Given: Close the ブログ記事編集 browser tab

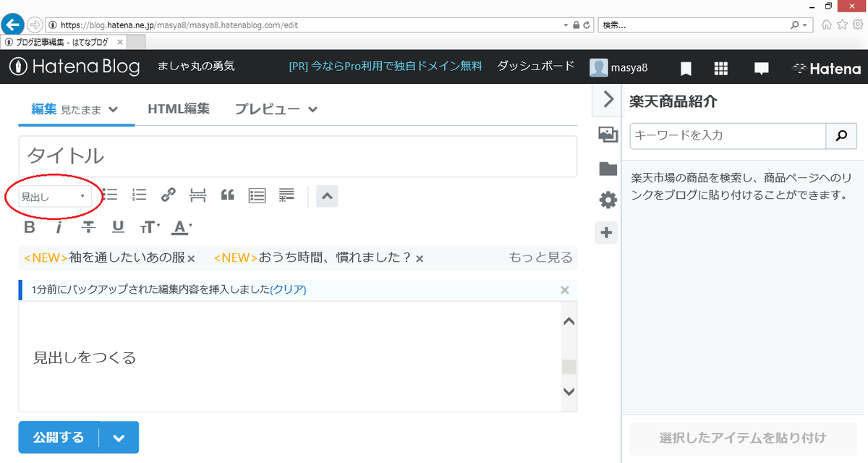Looking at the screenshot, I should pos(119,41).
